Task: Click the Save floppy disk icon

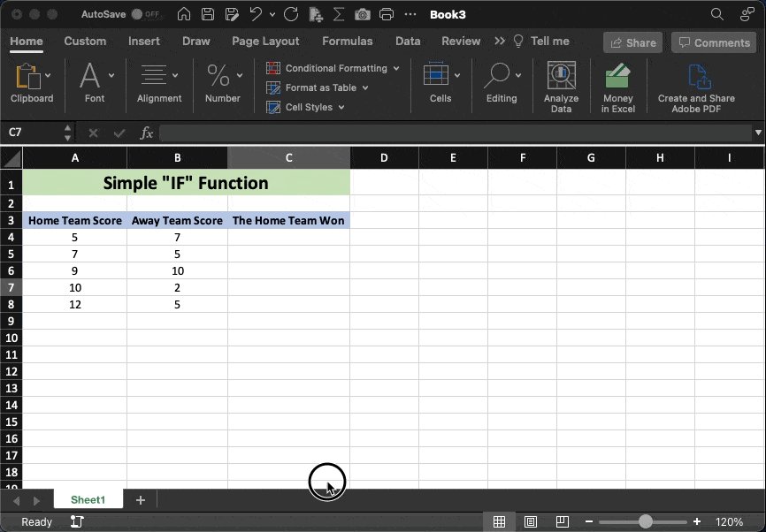Action: click(x=208, y=14)
